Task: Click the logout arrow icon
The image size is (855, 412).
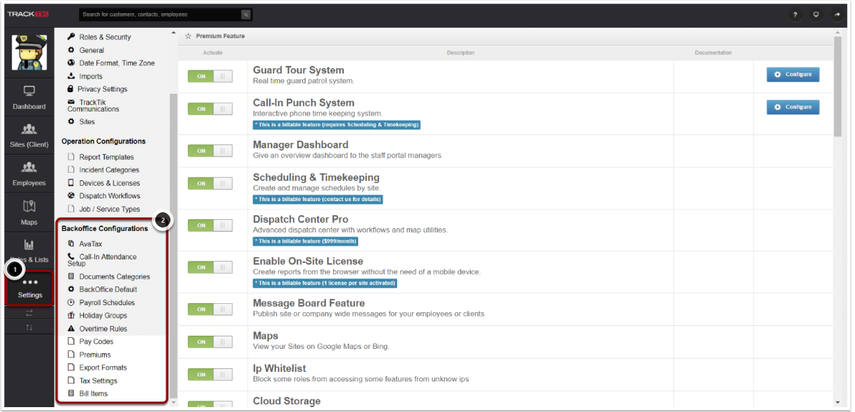Action: tap(836, 15)
